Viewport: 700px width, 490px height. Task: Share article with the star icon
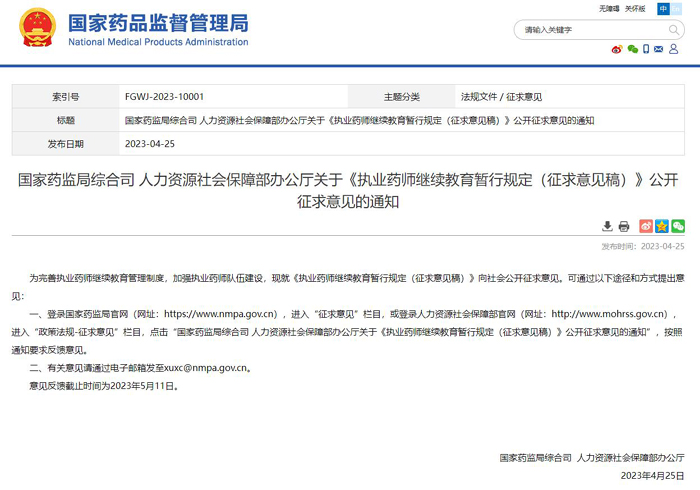[662, 226]
